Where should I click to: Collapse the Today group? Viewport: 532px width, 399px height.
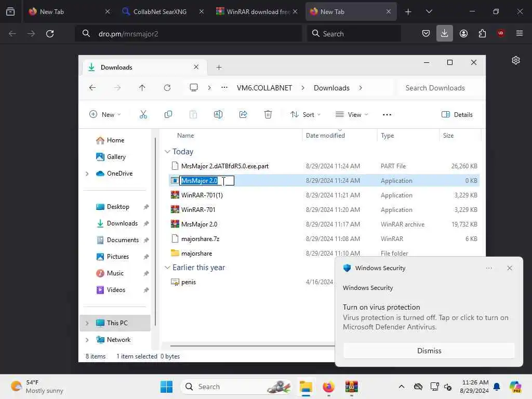coord(167,152)
